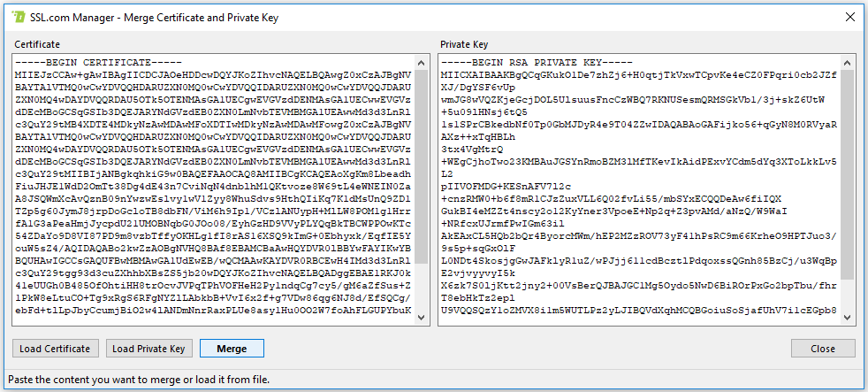
Task: Click the Load Private Key button
Action: coord(149,349)
